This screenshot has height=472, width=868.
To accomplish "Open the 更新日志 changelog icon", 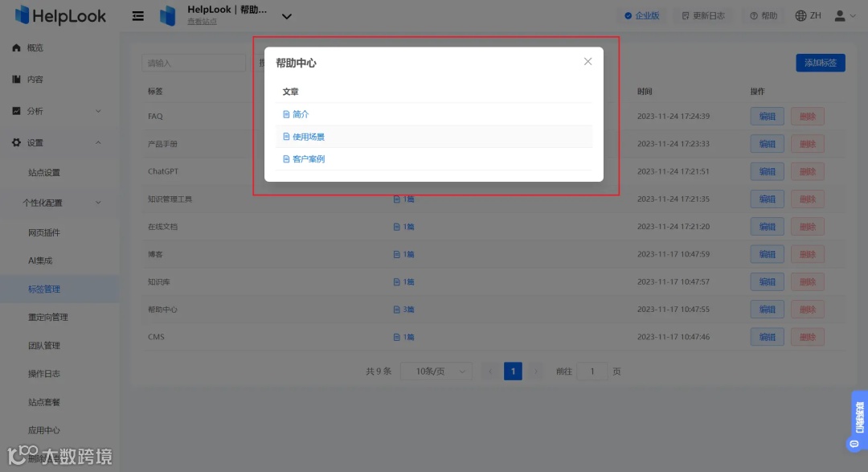I will pos(687,14).
